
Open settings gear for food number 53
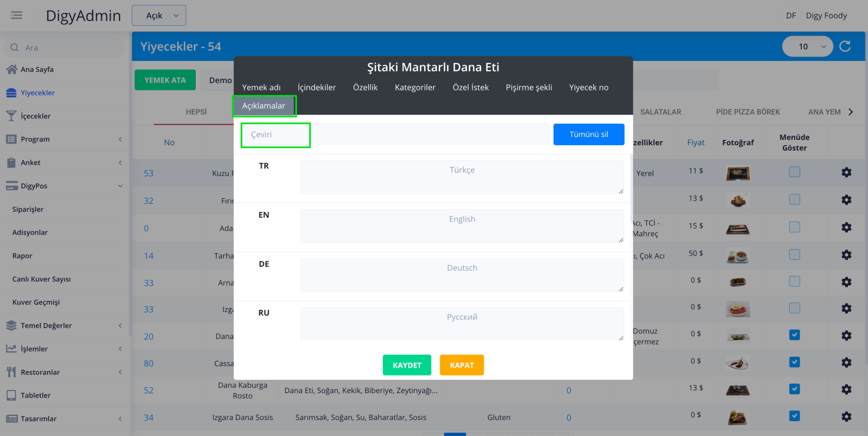point(846,173)
